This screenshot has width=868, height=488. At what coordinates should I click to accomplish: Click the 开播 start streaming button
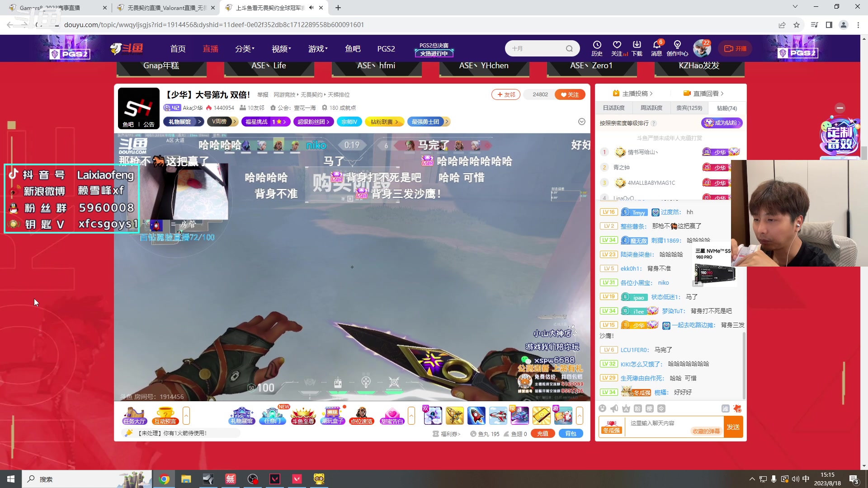[735, 48]
